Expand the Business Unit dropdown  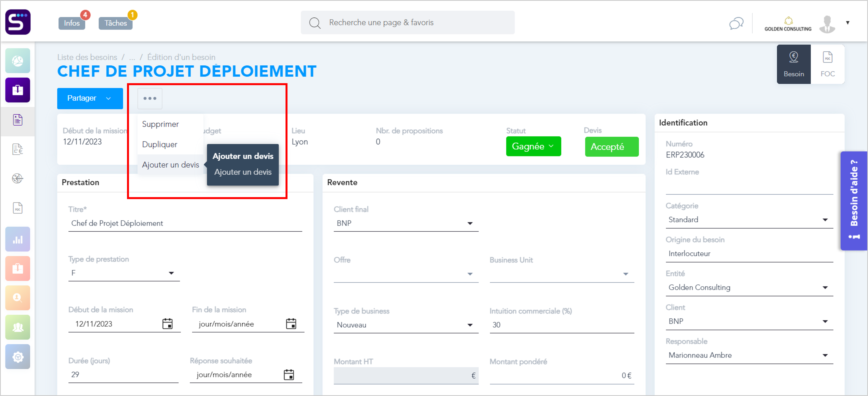click(625, 274)
